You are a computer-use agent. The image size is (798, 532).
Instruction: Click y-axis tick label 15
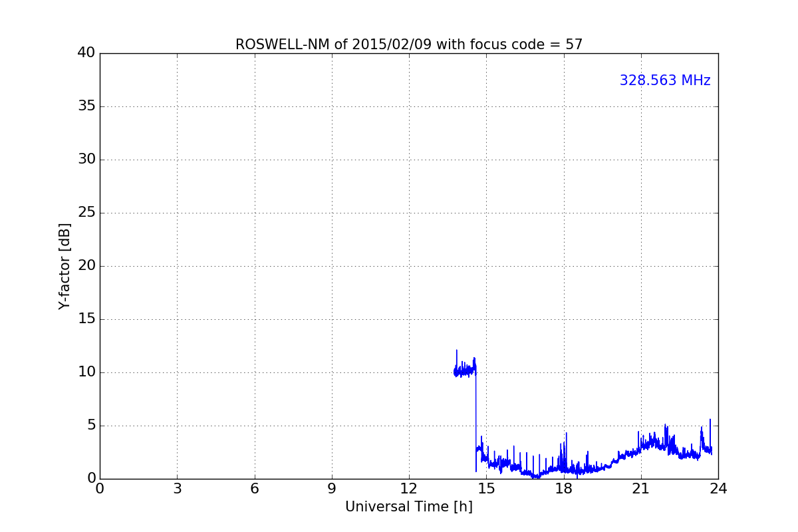(x=86, y=319)
